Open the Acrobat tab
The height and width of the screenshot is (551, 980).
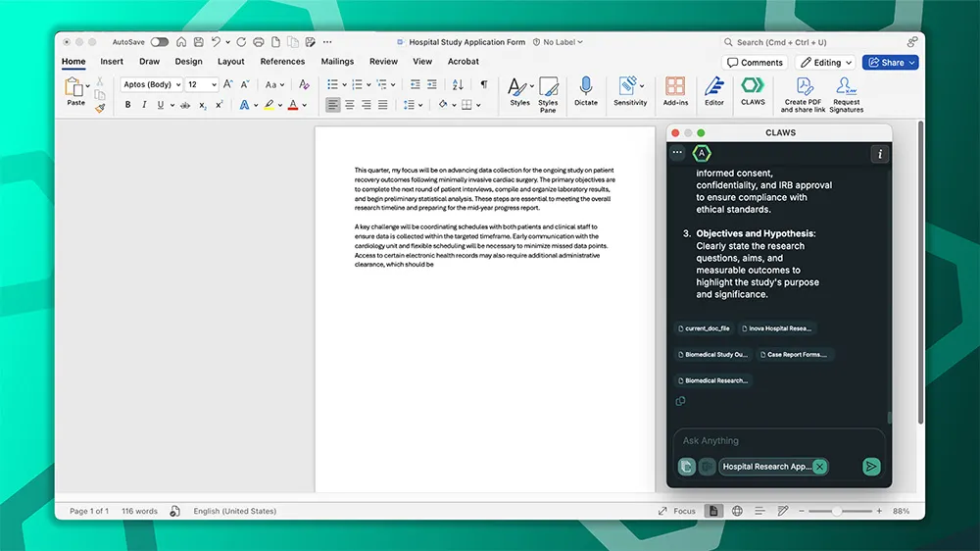click(x=464, y=62)
